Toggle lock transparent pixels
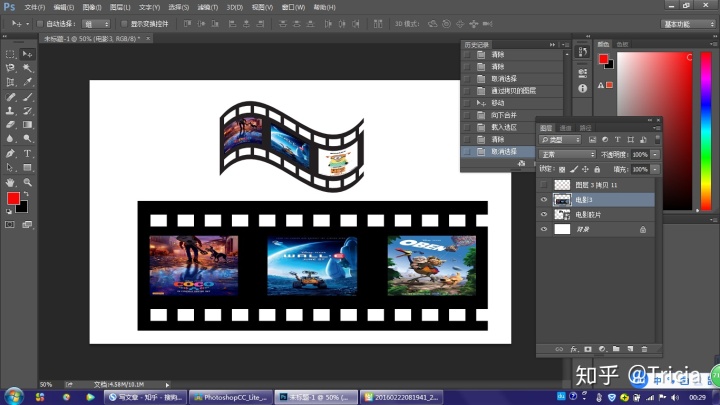The image size is (720, 405). coord(562,169)
